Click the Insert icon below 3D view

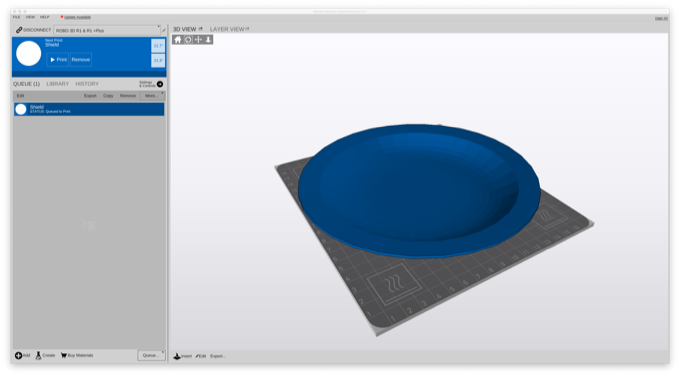(x=177, y=356)
